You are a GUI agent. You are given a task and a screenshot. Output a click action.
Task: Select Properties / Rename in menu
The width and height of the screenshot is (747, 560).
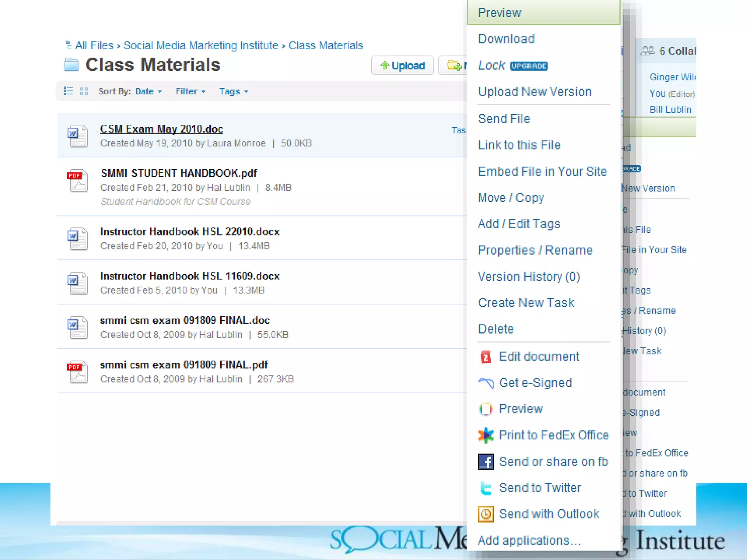(535, 250)
